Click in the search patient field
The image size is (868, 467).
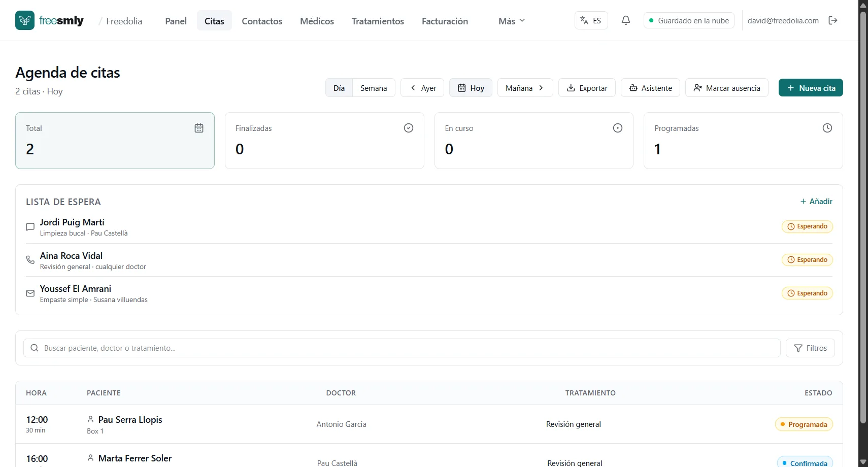point(402,348)
